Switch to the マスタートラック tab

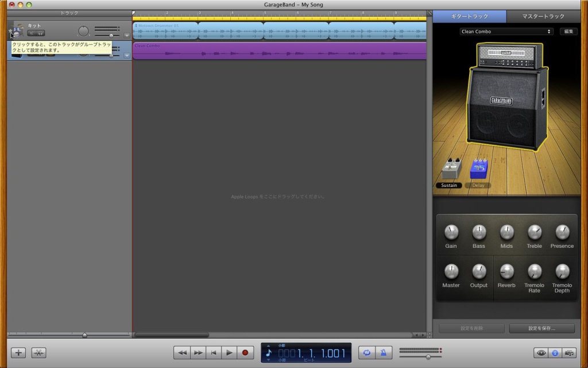pyautogui.click(x=543, y=17)
